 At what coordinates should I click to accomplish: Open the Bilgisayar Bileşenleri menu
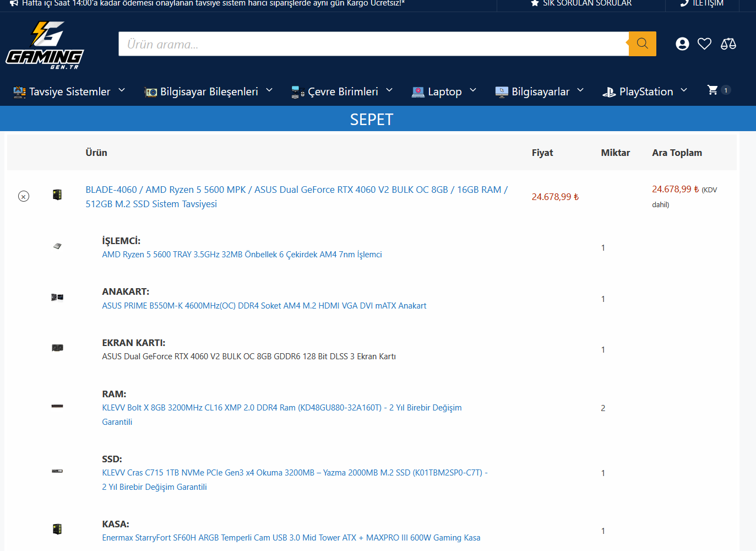click(x=209, y=92)
